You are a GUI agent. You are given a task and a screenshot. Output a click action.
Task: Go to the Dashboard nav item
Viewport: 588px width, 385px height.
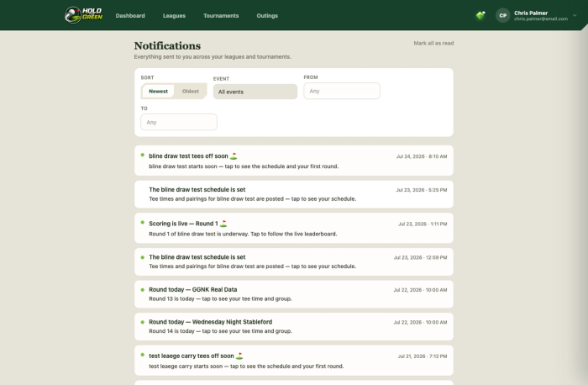130,16
